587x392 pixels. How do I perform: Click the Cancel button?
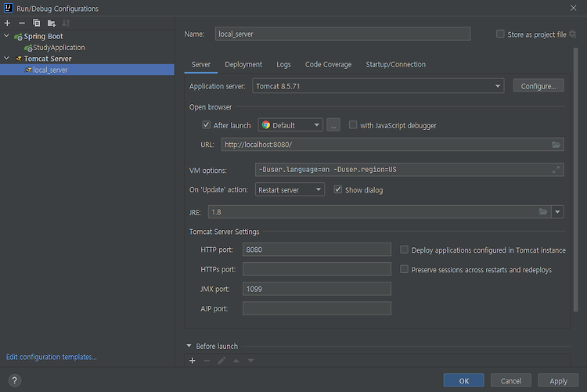coord(510,381)
